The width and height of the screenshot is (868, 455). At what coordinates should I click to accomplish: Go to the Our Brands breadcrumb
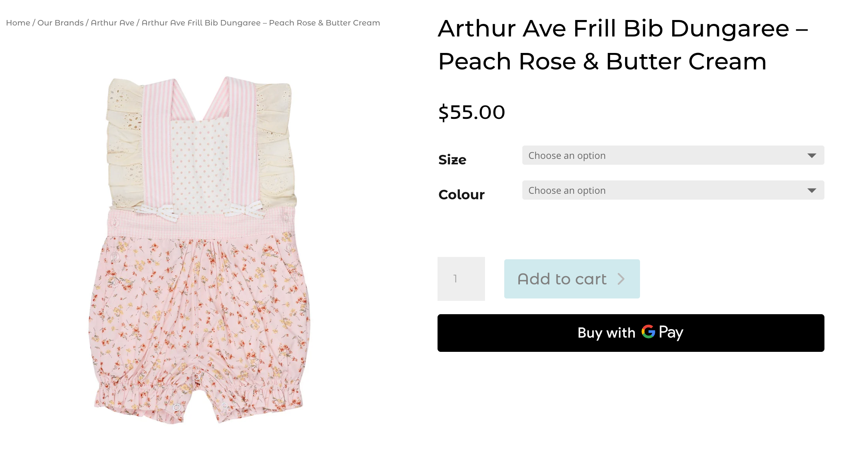pyautogui.click(x=60, y=23)
